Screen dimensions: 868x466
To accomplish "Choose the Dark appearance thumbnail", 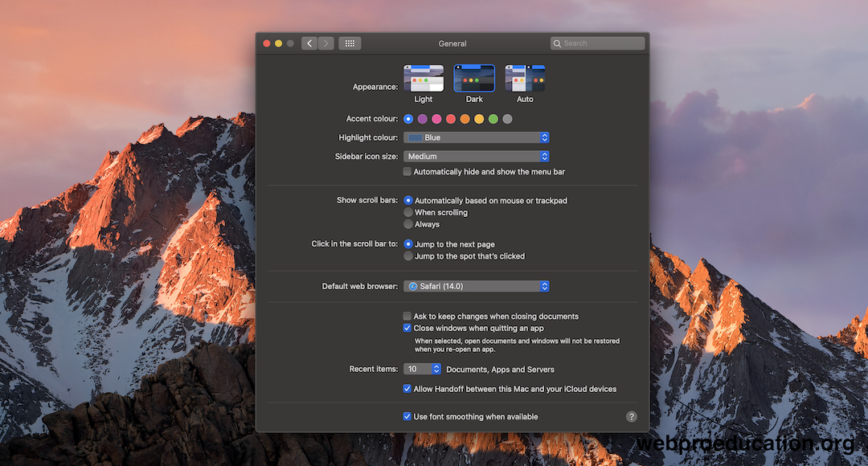I will (474, 79).
